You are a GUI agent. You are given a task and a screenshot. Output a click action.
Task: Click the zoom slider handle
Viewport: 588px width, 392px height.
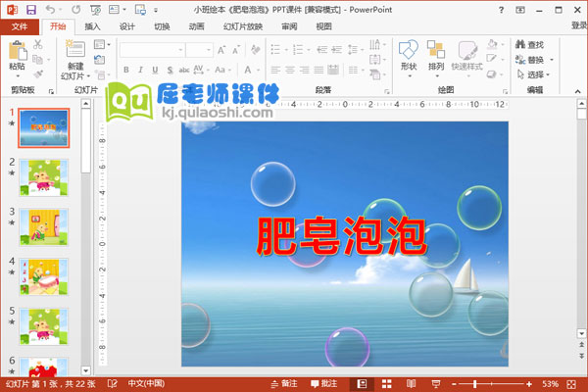(474, 384)
